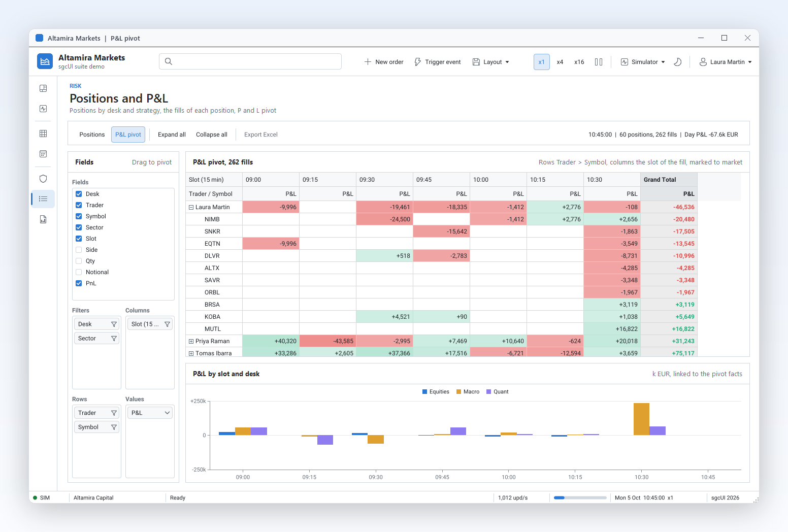This screenshot has width=788, height=532.
Task: Enable the Qty field checkbox
Action: (79, 261)
